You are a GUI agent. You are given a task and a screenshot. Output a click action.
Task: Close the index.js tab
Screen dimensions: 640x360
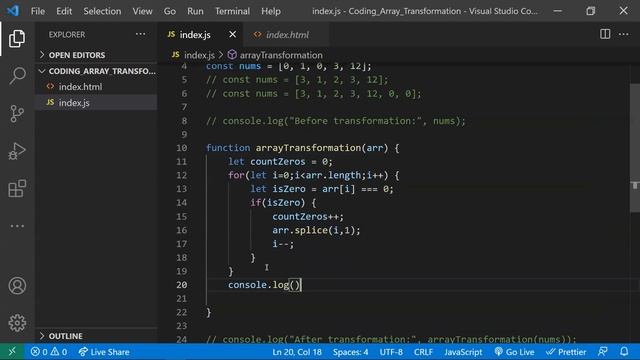(x=232, y=34)
